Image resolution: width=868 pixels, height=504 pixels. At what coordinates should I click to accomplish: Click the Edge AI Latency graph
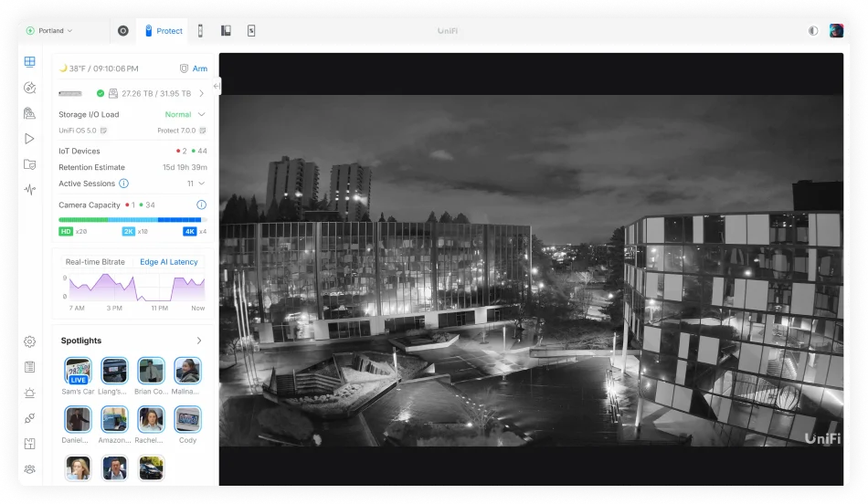pos(137,288)
